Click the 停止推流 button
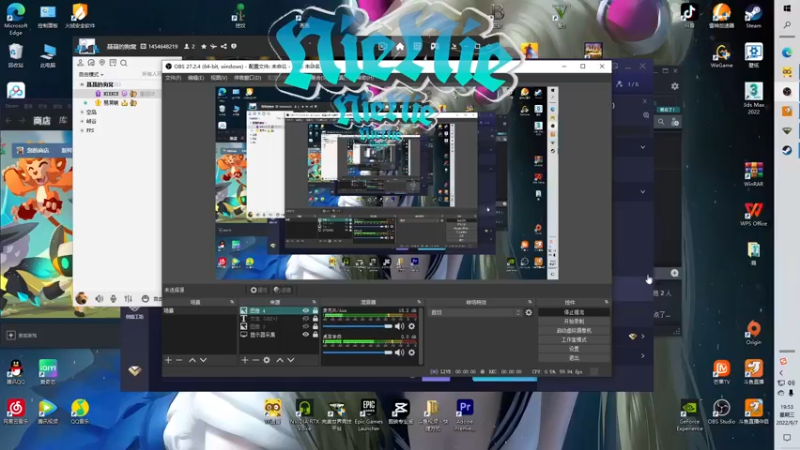Image resolution: width=800 pixels, height=450 pixels. pos(573,312)
